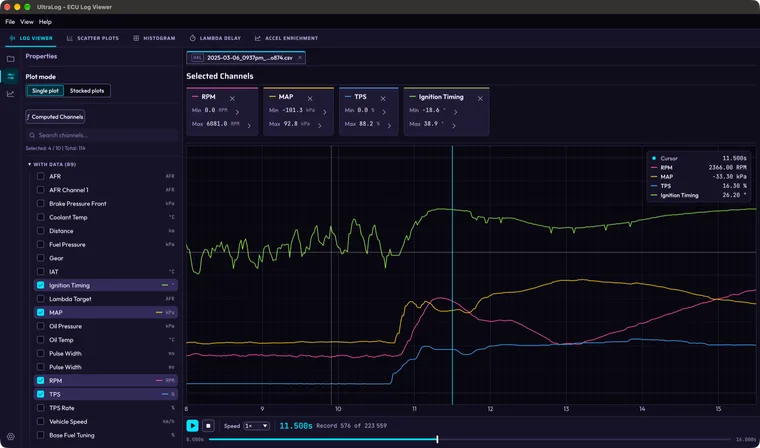This screenshot has width=760, height=448.
Task: Jump to RPM maximum value arrow
Action: click(249, 126)
